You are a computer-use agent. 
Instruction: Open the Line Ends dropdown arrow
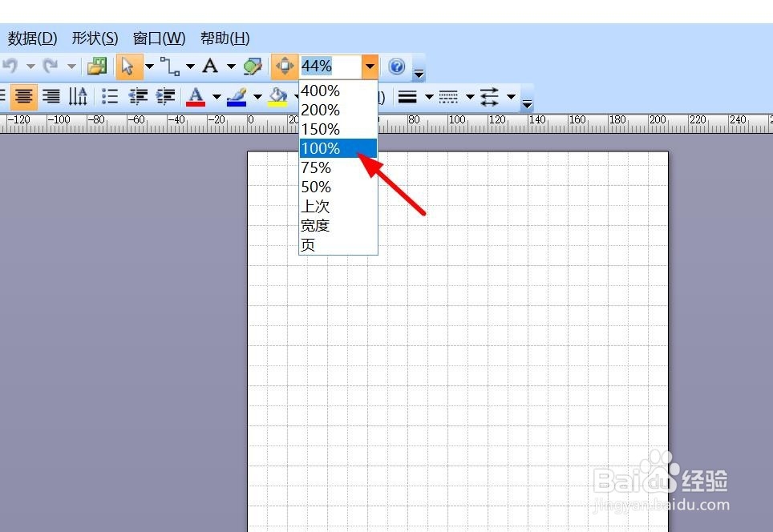[510, 96]
